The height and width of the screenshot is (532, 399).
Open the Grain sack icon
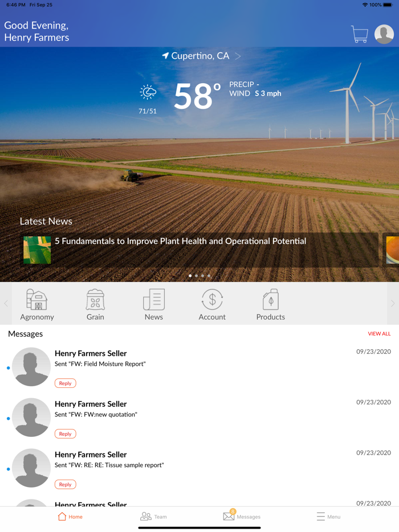[x=95, y=300]
